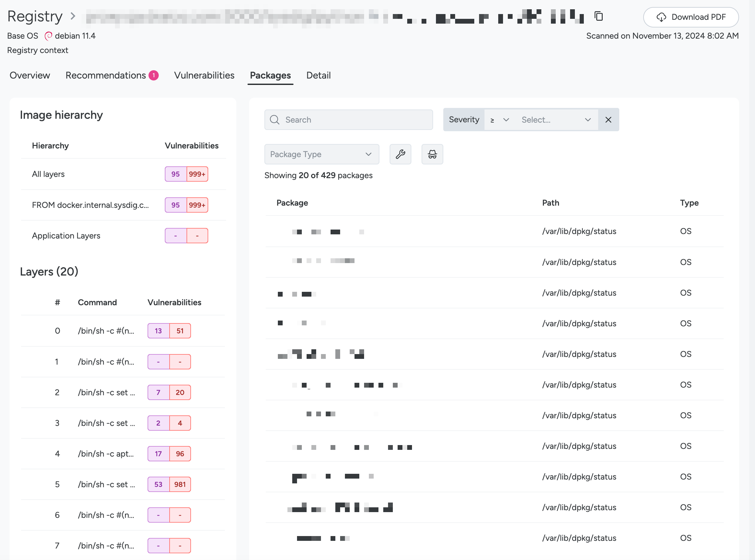Focus the package Search field
755x560 pixels.
pos(348,120)
